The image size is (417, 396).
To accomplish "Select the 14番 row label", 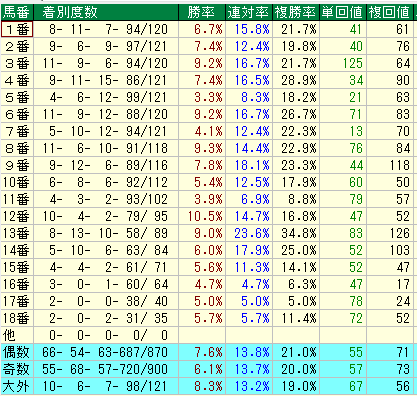I will [17, 250].
